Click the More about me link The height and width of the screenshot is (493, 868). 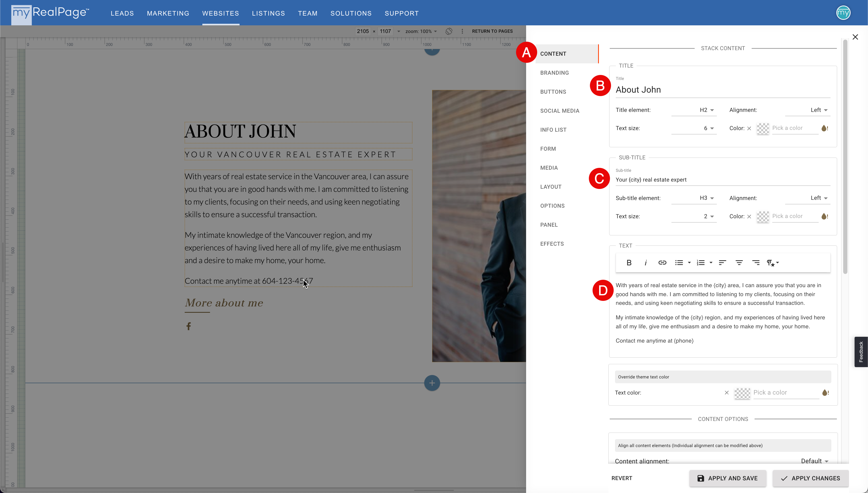click(x=224, y=303)
